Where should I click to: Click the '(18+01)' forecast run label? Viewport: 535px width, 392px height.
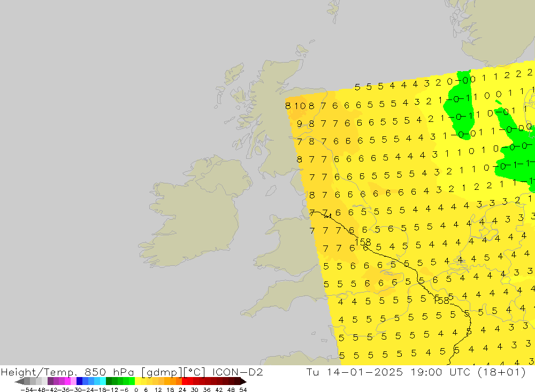501,372
